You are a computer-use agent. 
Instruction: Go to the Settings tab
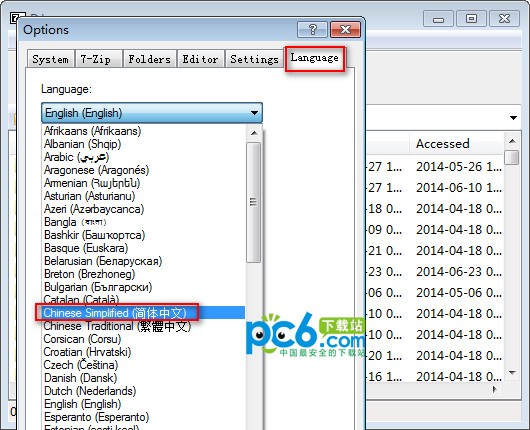tap(254, 59)
